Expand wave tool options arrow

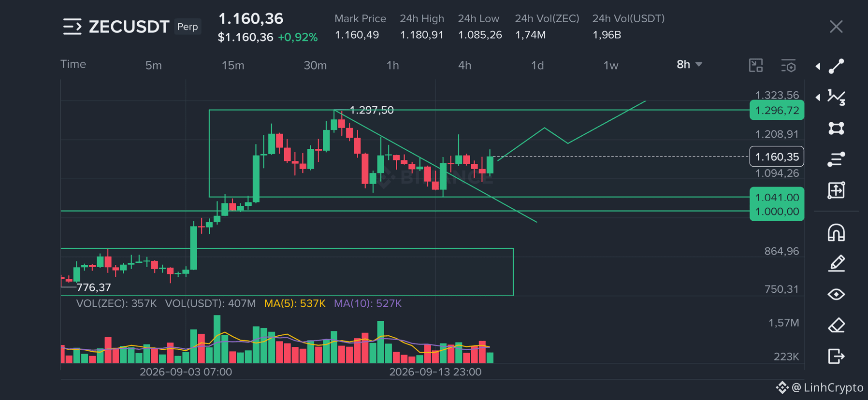click(x=818, y=97)
